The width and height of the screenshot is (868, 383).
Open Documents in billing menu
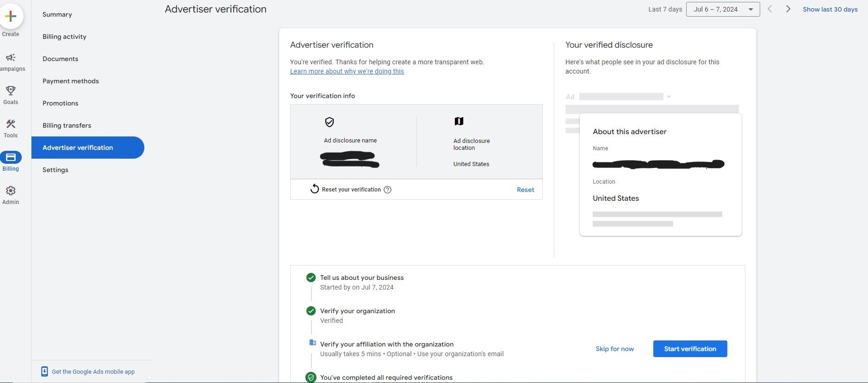pos(60,59)
